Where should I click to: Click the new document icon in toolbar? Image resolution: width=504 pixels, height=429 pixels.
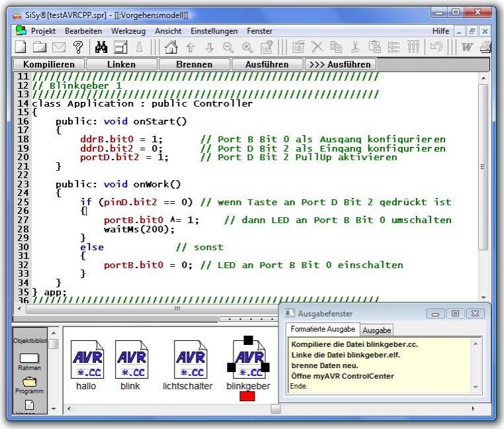tap(21, 47)
